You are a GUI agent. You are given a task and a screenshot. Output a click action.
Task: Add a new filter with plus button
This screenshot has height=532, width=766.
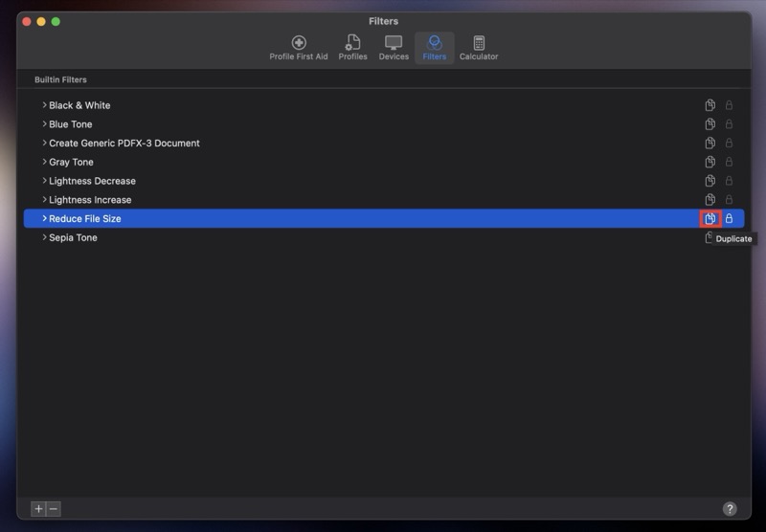[x=38, y=509]
